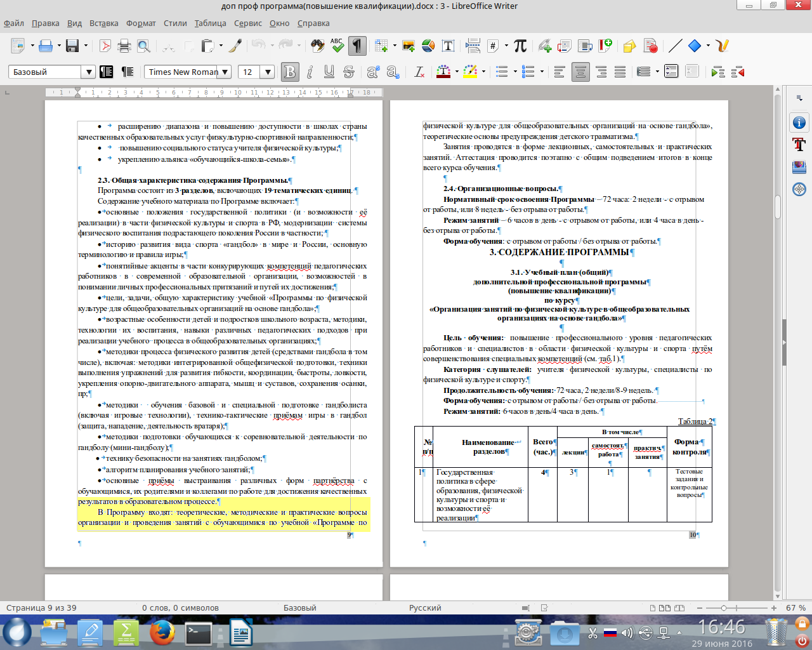Insert a chart
Image resolution: width=812 pixels, height=650 pixels.
[428, 46]
